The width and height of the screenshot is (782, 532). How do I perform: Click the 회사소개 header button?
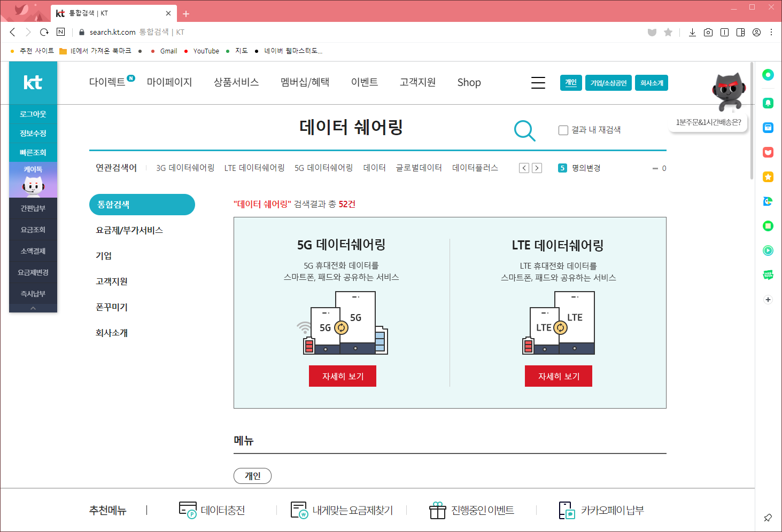pyautogui.click(x=652, y=83)
